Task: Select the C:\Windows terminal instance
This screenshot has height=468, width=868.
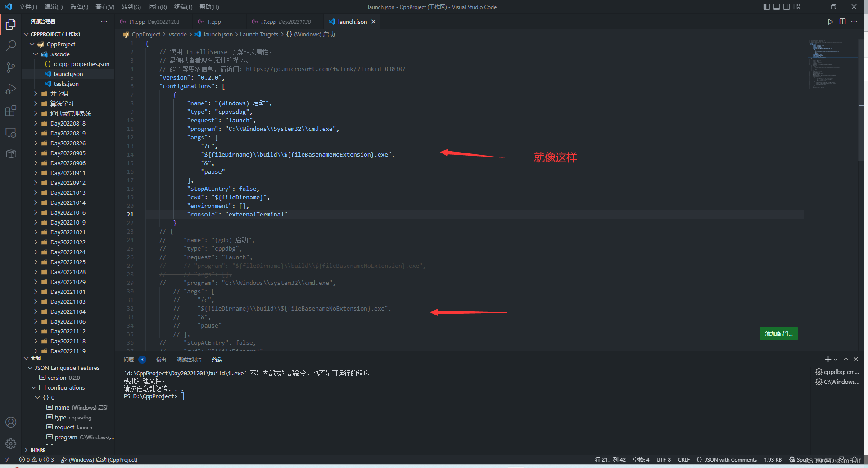Action: (837, 382)
